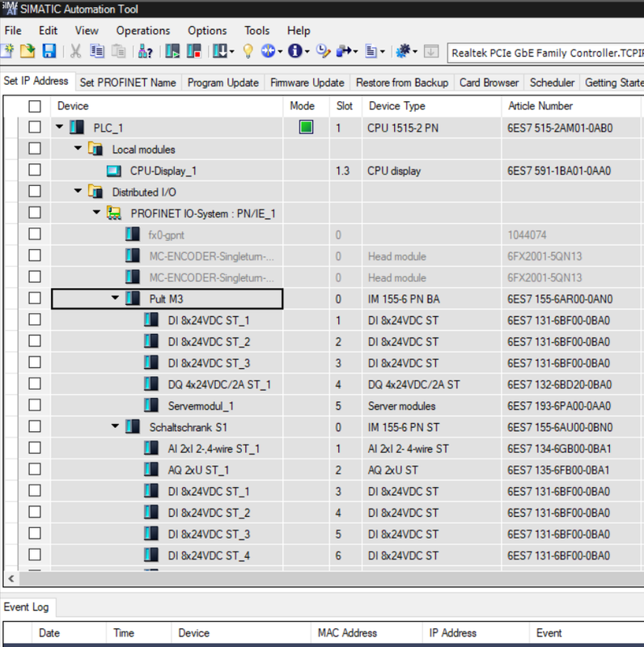Click the PROFINET IO-System network icon

(x=114, y=213)
